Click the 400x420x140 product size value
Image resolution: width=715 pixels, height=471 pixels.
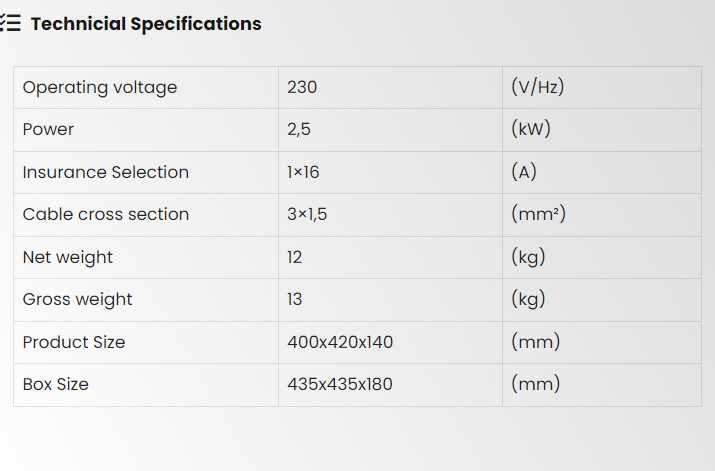[340, 342]
